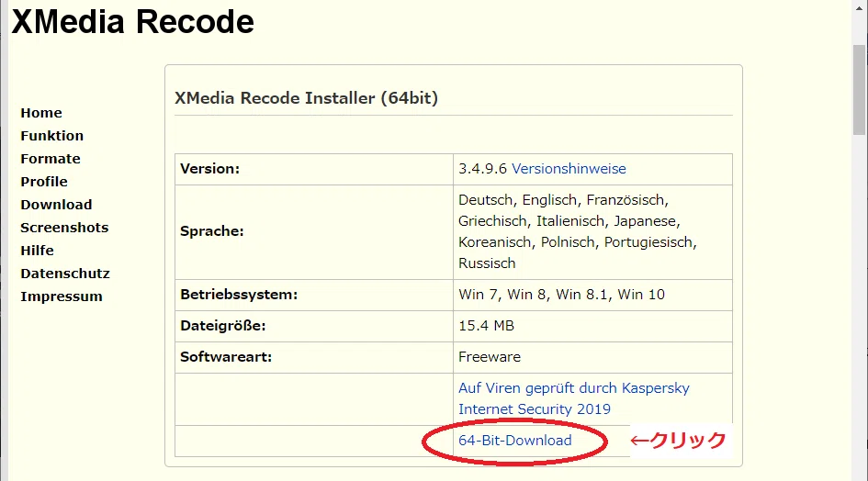Select Download in the sidebar navigation
868x481 pixels.
[56, 205]
